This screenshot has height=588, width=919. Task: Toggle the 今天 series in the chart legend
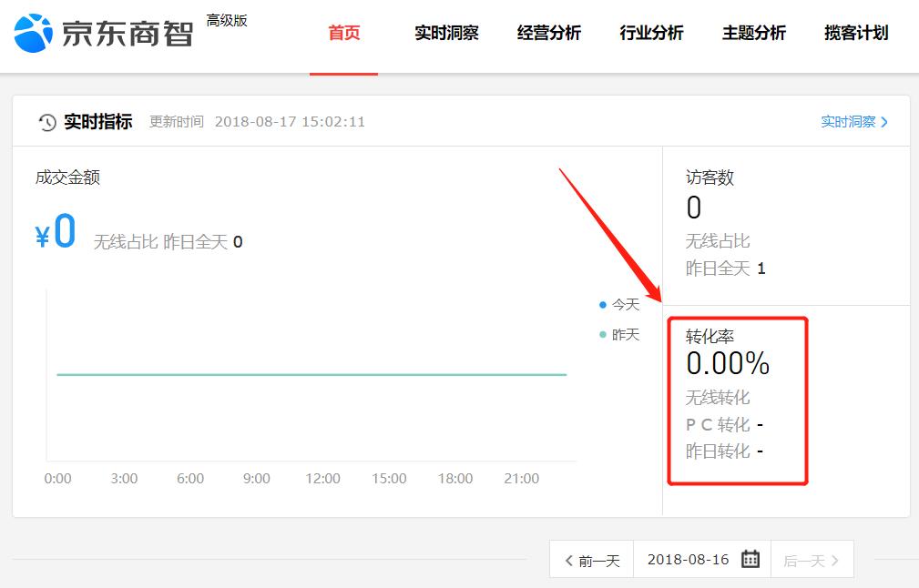point(623,305)
